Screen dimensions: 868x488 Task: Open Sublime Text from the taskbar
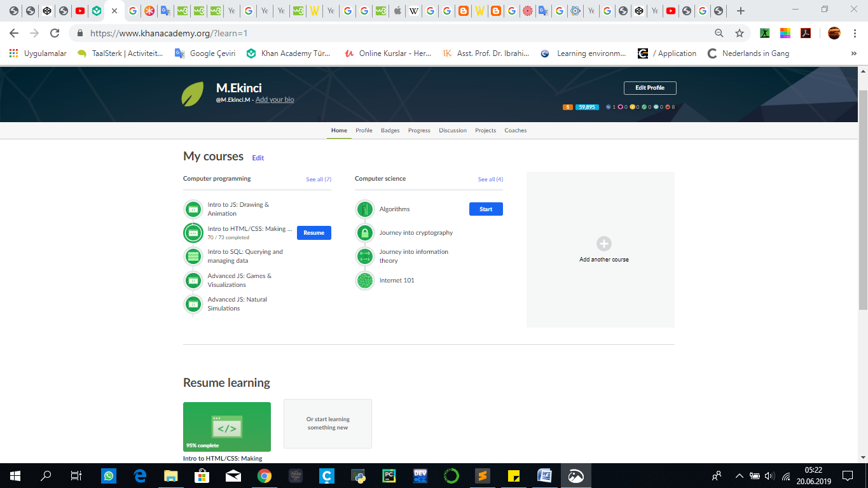[x=483, y=475]
